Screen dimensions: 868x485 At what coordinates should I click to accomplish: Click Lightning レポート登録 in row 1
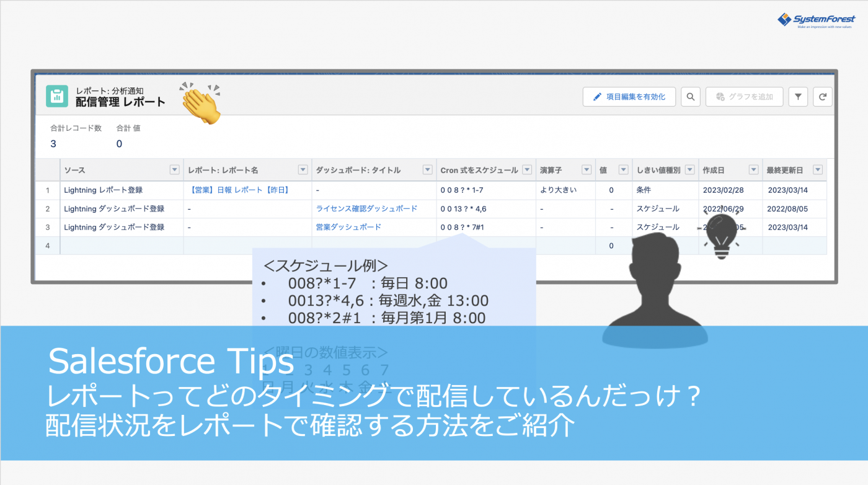(x=104, y=190)
